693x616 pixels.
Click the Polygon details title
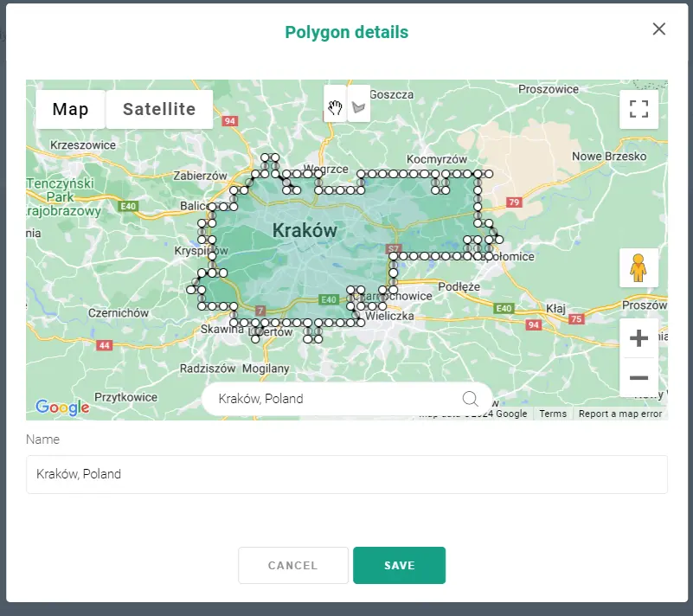click(346, 32)
